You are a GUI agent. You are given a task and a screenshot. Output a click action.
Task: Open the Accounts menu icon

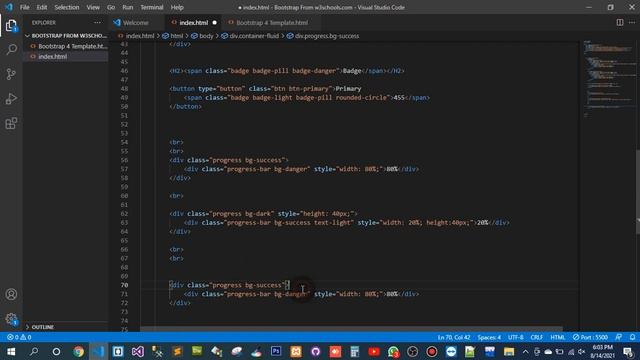pos(11,294)
